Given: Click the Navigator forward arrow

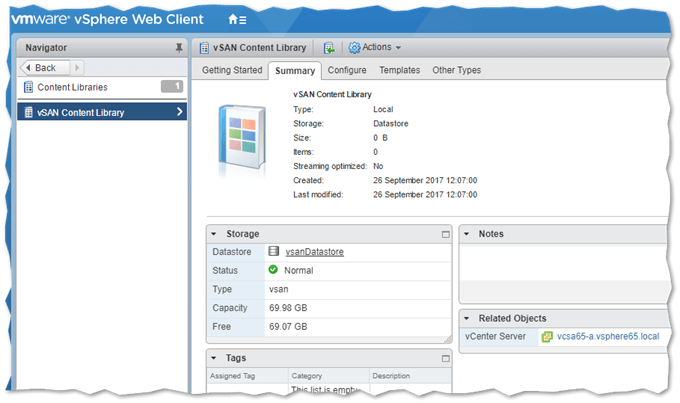Looking at the screenshot, I should coord(77,68).
